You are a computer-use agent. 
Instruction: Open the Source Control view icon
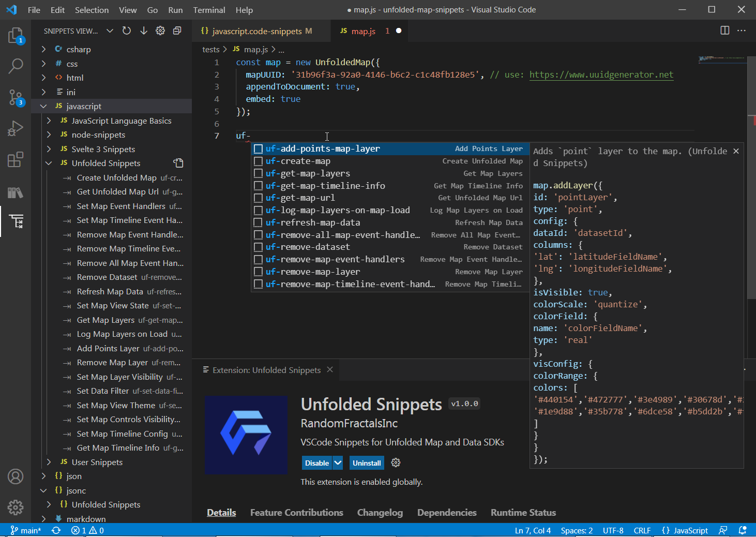coord(16,97)
